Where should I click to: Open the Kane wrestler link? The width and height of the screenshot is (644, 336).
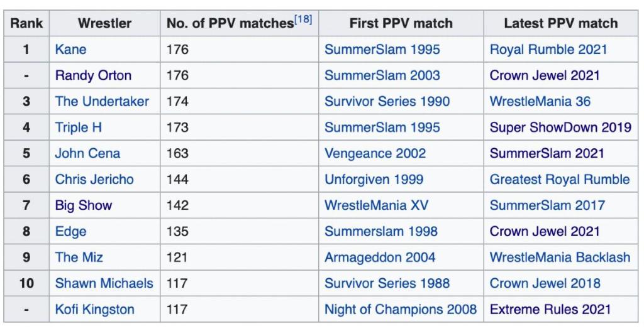tap(70, 50)
